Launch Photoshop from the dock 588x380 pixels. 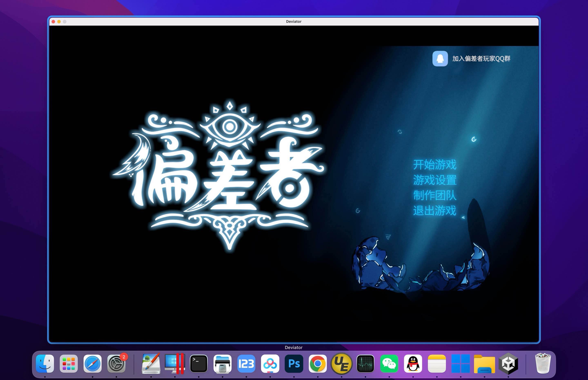tap(294, 364)
